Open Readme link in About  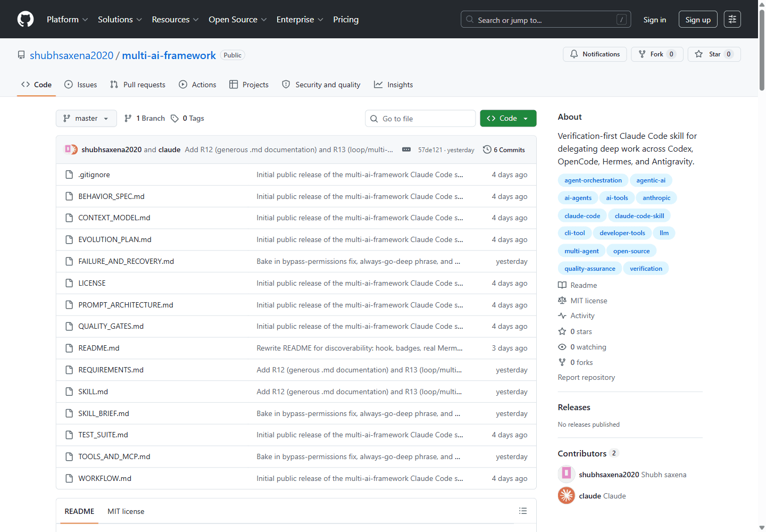(x=578, y=285)
